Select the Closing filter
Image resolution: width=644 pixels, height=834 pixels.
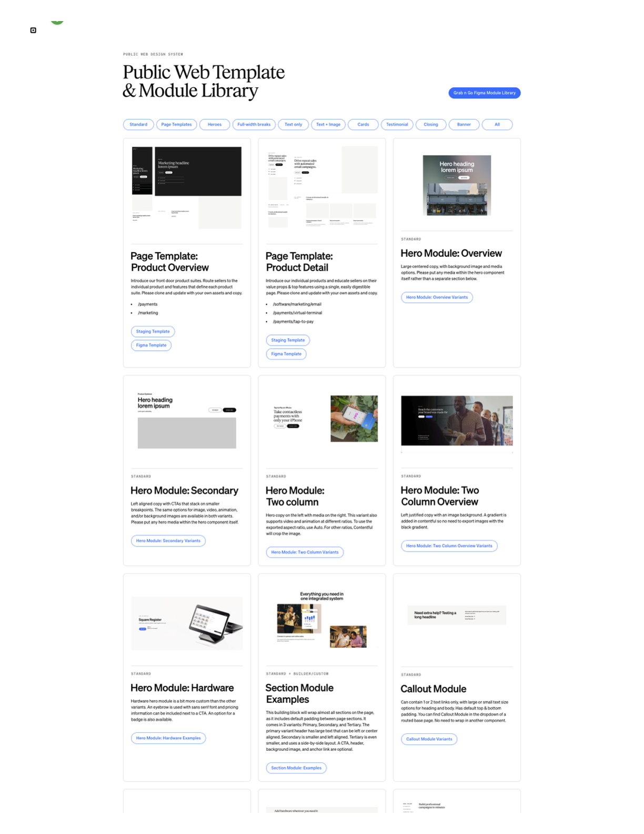(431, 125)
